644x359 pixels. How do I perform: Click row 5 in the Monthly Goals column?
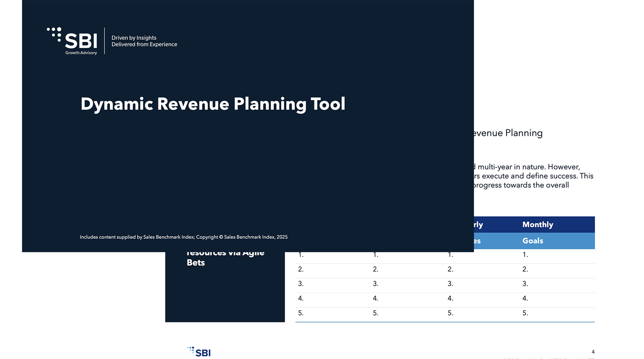[x=525, y=313]
